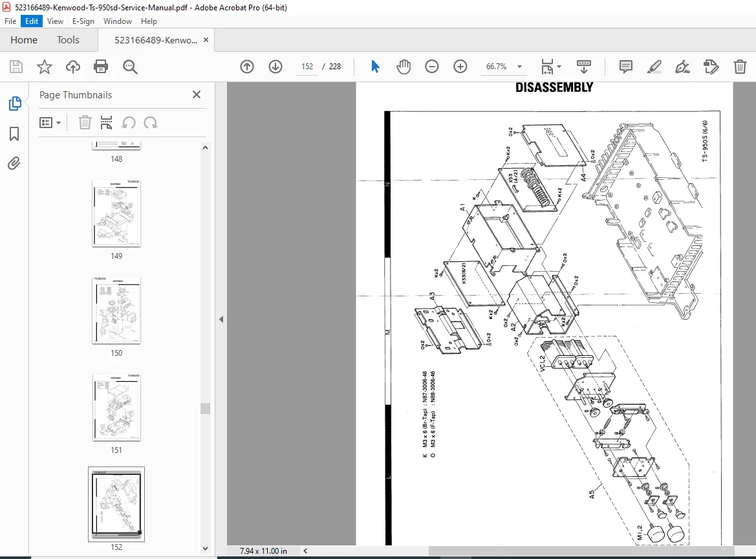Click the document horizontal scrollbar
Image resolution: width=756 pixels, height=559 pixels.
pos(581,551)
